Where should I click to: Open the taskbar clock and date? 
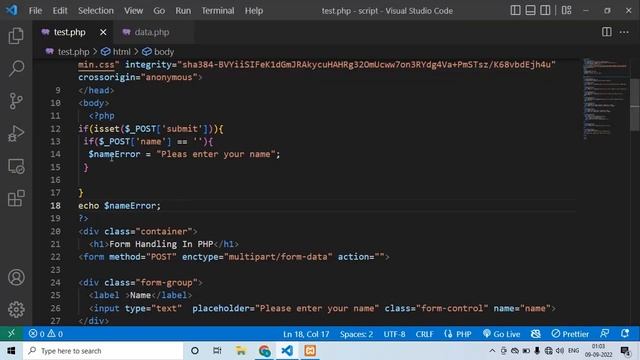(x=598, y=351)
